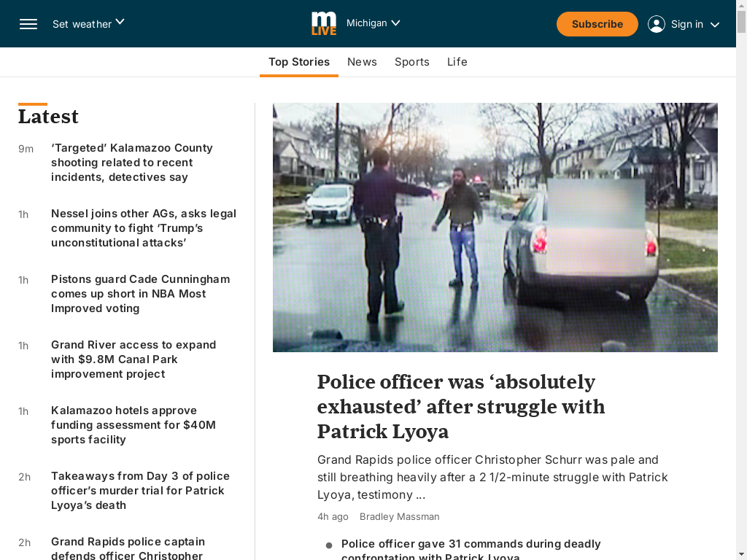
Task: Switch to the Sports tab
Action: pyautogui.click(x=411, y=62)
